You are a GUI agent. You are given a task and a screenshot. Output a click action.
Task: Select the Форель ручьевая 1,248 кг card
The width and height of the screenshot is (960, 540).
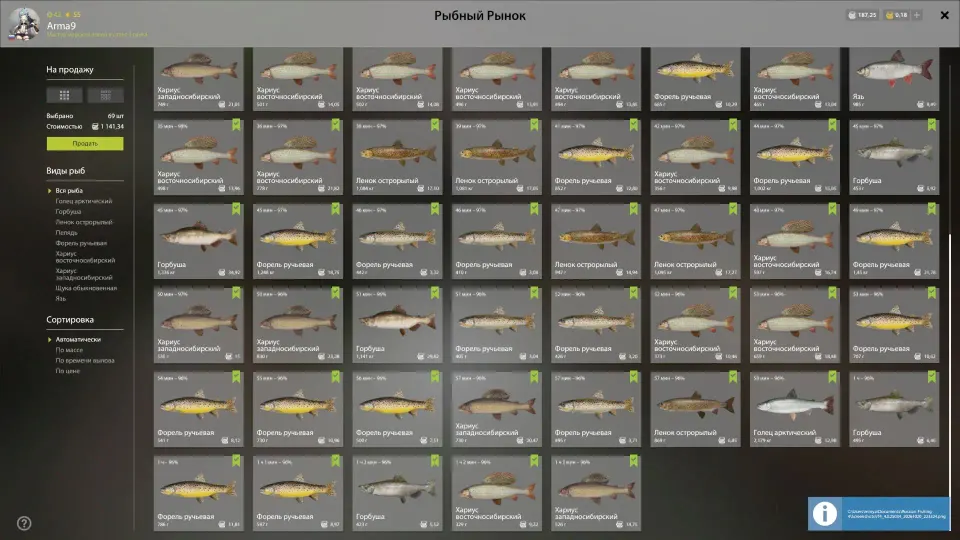point(298,241)
